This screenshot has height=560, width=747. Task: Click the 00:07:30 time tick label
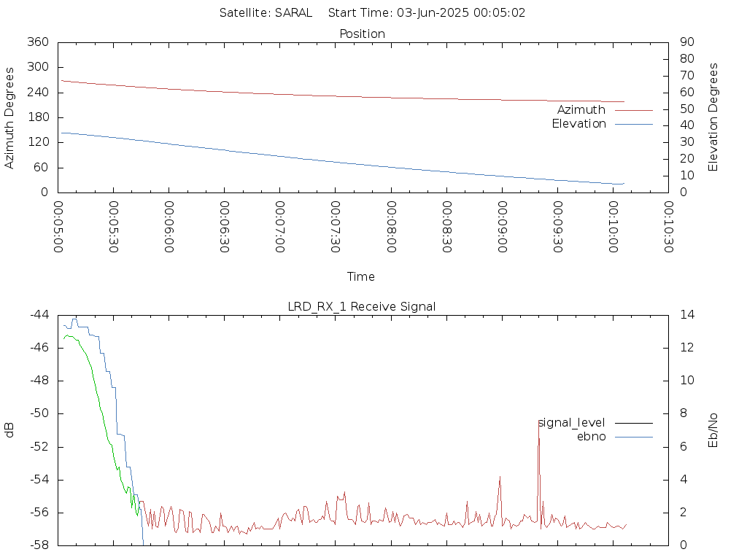(x=336, y=227)
